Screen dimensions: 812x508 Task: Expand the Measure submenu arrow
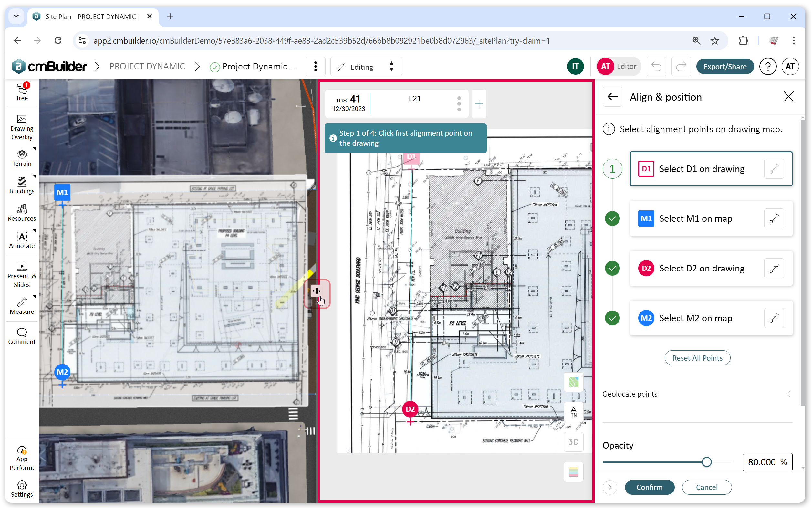[34, 297]
